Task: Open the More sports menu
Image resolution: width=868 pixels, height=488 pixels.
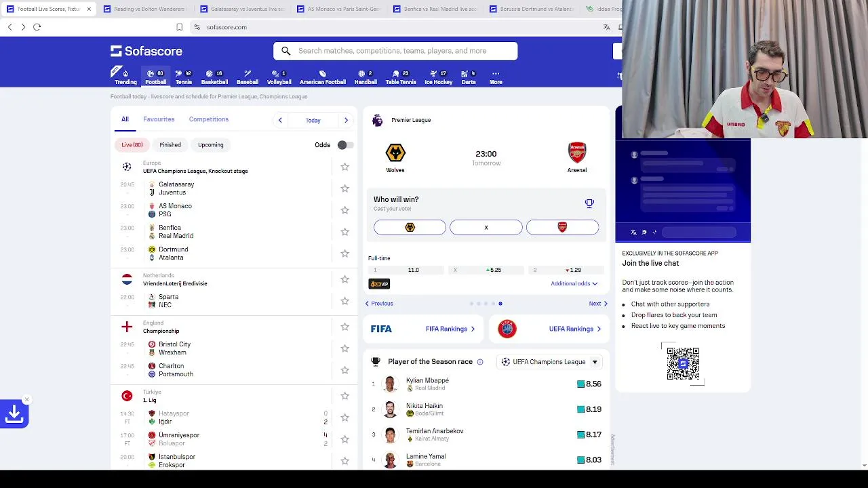Action: [496, 77]
